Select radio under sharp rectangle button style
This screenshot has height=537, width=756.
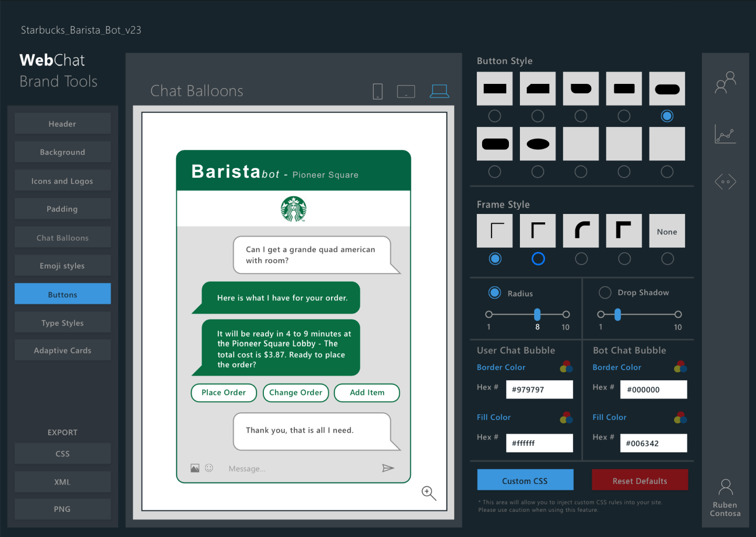click(x=495, y=116)
